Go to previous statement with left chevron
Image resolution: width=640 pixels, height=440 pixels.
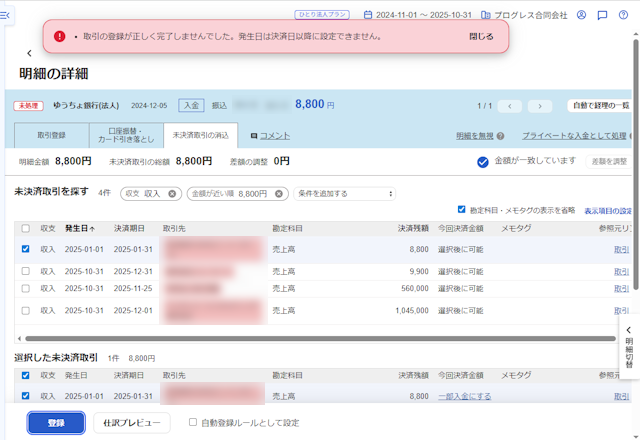(x=509, y=106)
